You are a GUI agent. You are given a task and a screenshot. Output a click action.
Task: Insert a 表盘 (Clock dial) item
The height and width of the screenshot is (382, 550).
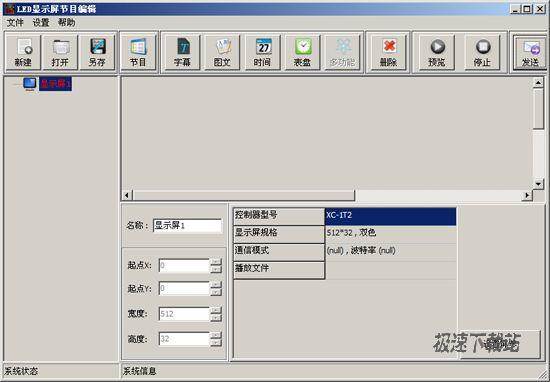point(302,52)
